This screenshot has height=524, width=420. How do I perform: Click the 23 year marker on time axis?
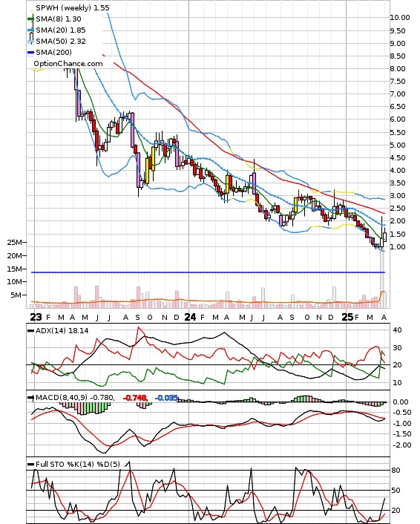tap(36, 317)
